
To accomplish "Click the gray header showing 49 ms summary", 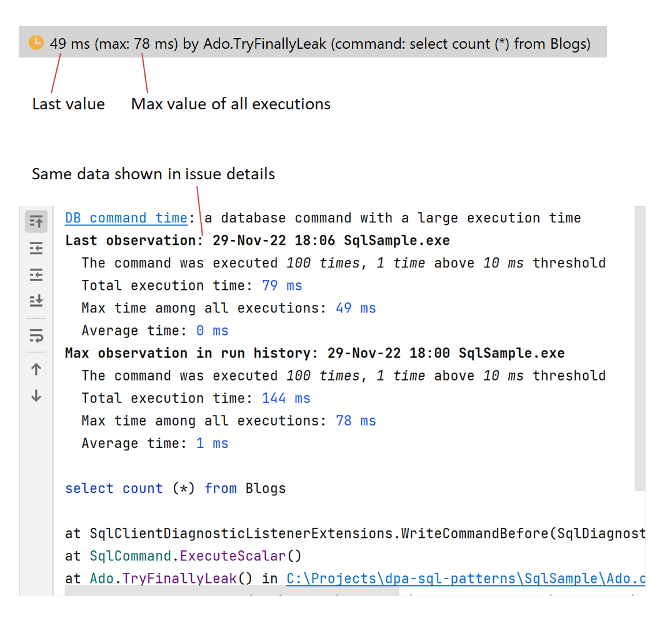I will 313,42.
